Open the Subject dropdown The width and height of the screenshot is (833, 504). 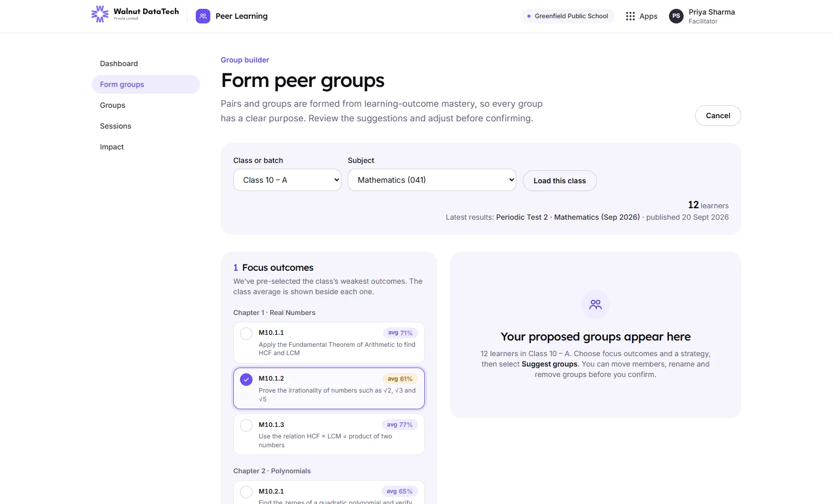point(432,180)
